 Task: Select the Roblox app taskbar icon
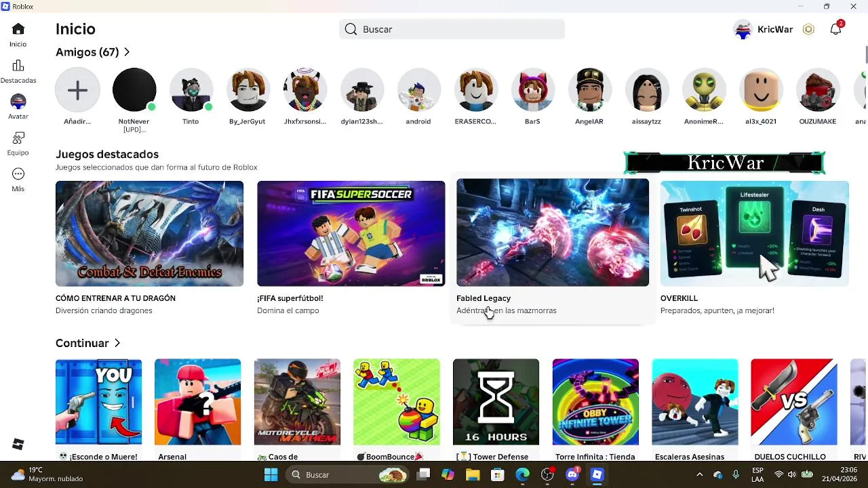click(597, 474)
